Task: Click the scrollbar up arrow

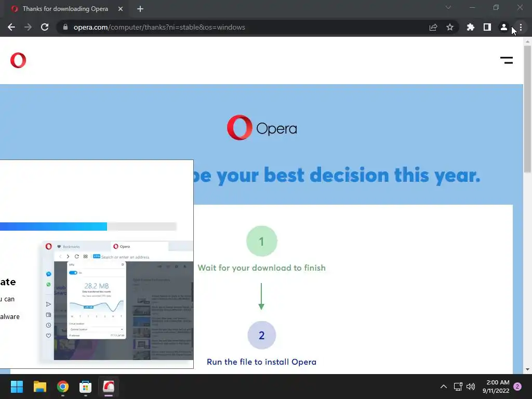Action: (527, 42)
